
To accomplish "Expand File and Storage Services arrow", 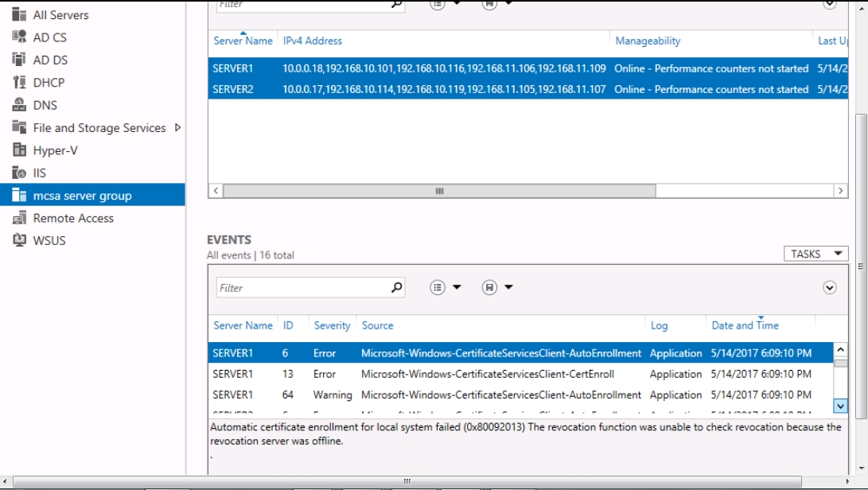I will pos(177,127).
